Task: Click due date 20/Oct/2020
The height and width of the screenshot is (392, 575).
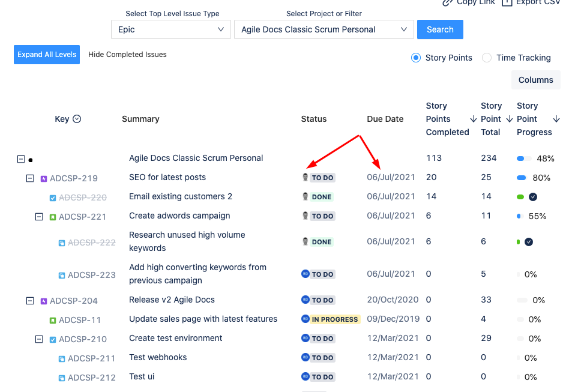Action: pyautogui.click(x=393, y=300)
